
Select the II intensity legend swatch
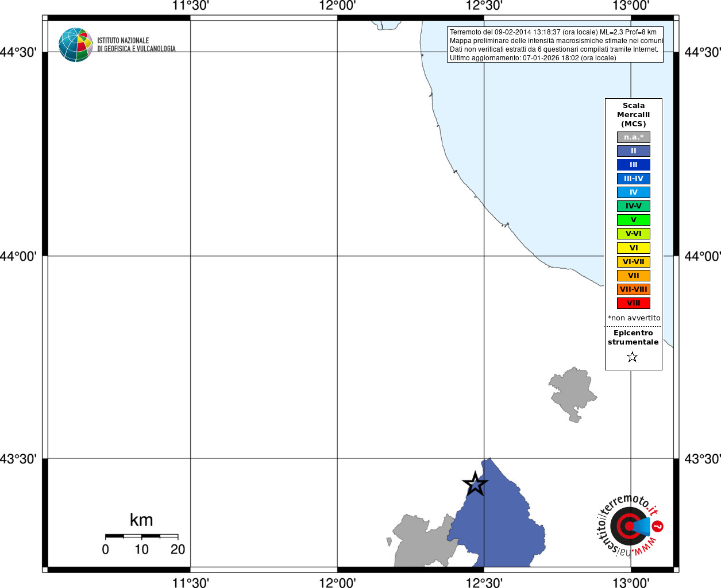point(634,151)
